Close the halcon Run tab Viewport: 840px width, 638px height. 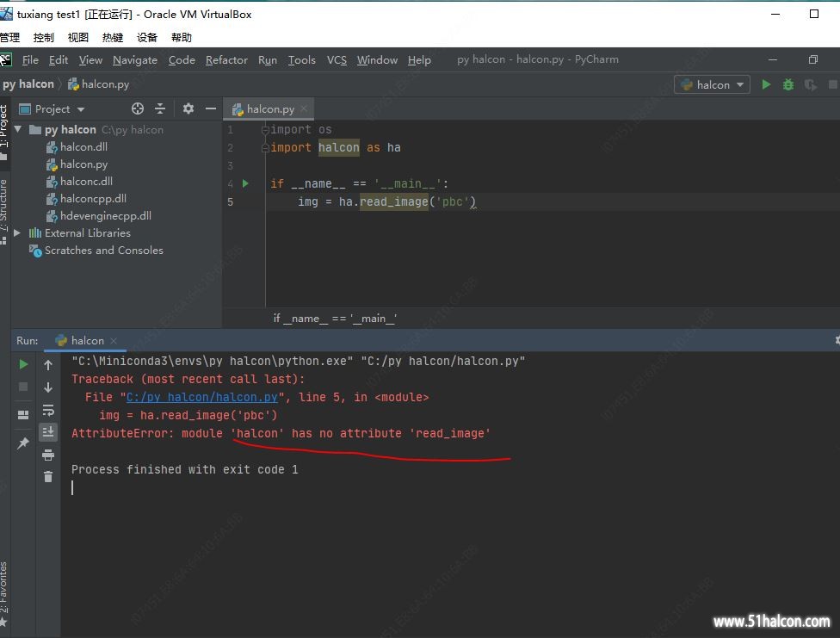[114, 340]
